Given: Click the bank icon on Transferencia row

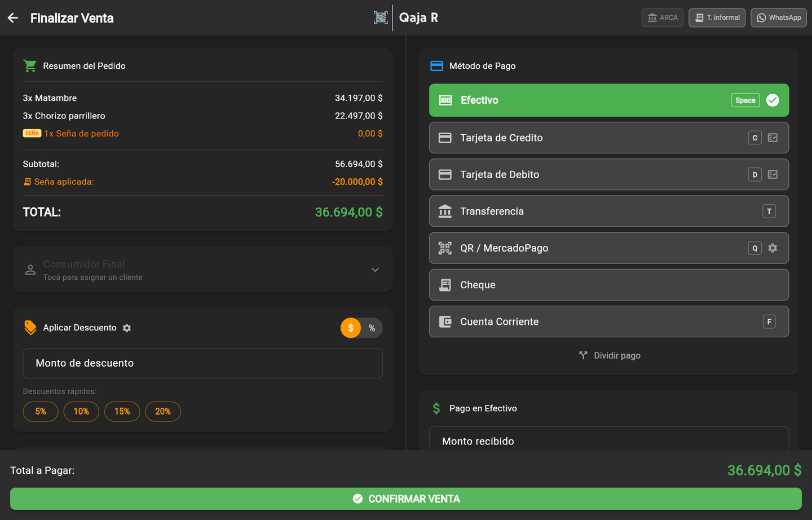Looking at the screenshot, I should [x=445, y=211].
